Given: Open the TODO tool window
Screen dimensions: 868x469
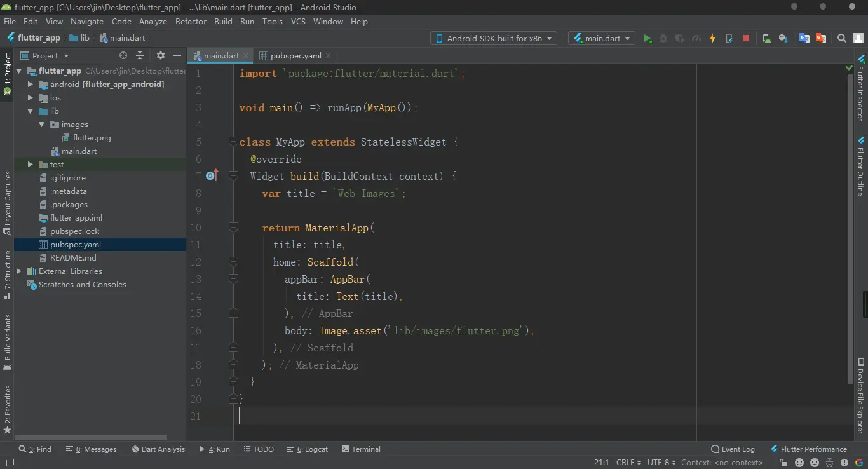Looking at the screenshot, I should 258,449.
